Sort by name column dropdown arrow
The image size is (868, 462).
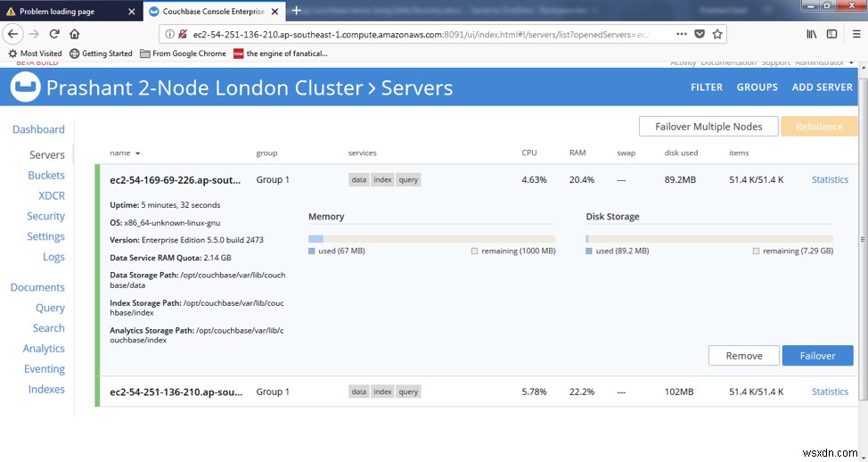pos(138,153)
